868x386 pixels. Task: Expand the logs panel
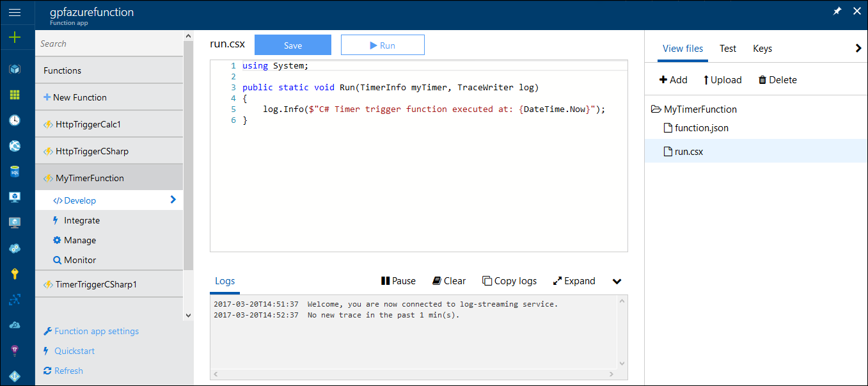pos(574,281)
